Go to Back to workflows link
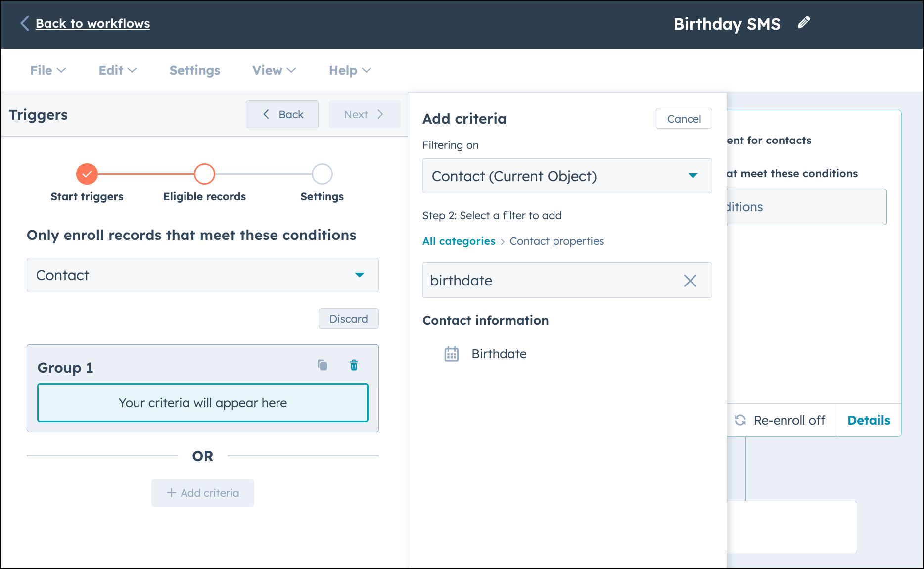This screenshot has width=924, height=569. (93, 23)
